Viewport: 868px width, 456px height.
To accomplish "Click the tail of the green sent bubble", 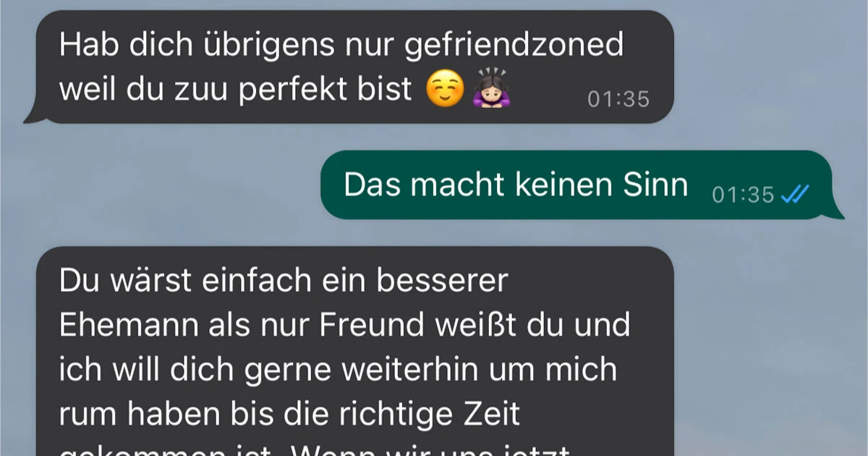I will point(836,211).
